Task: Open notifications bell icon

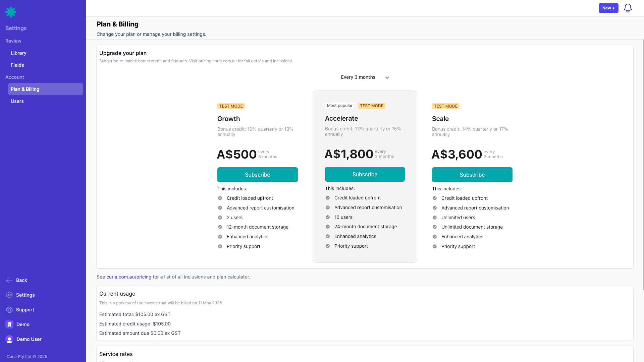Action: [628, 8]
